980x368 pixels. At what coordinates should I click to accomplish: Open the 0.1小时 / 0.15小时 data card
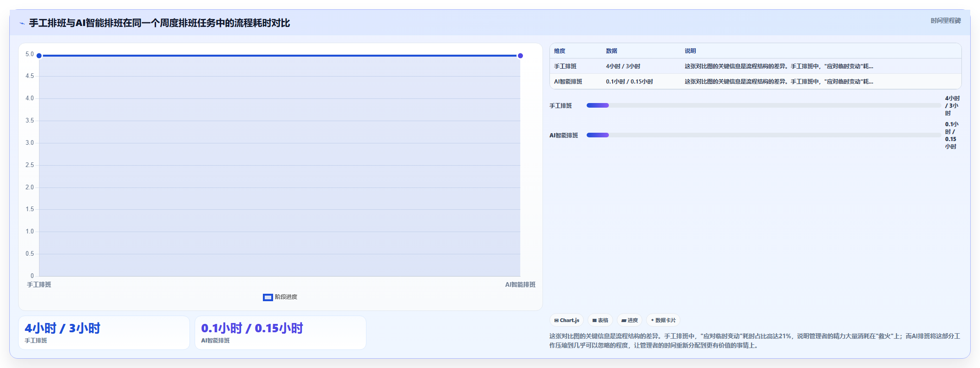281,333
